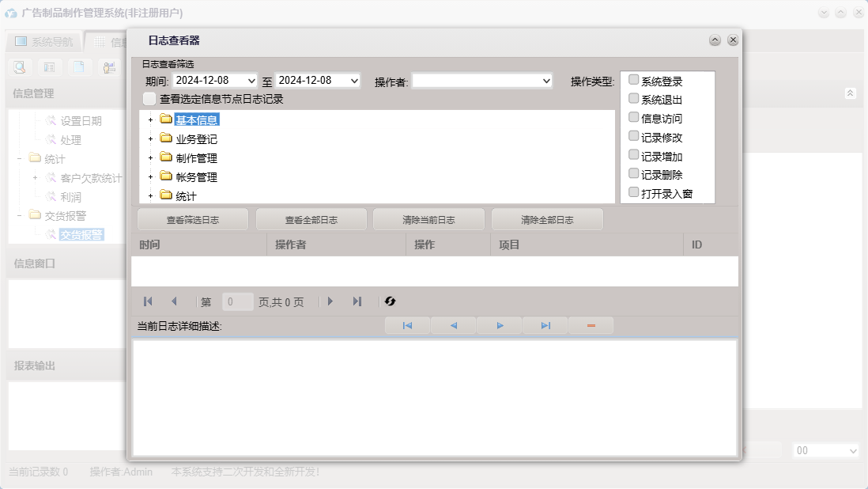Sort by the 时间 column header
868x489 pixels.
[199, 244]
